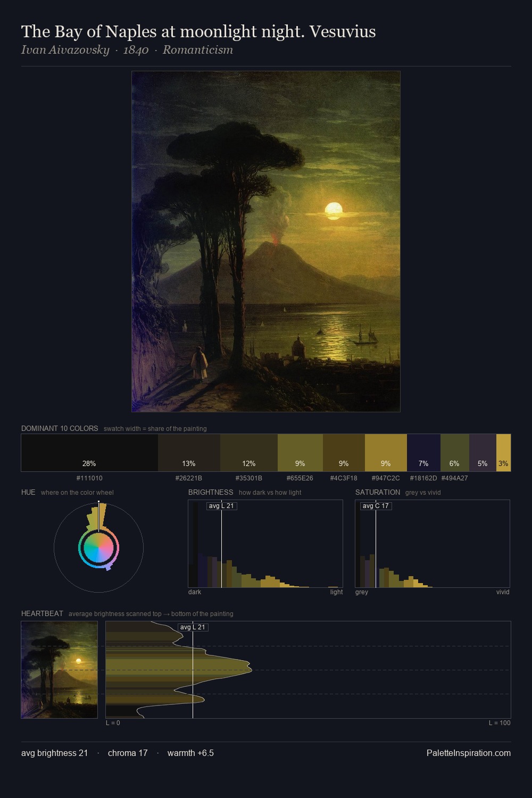Click the 'avg brightness 21' footer stat
This screenshot has width=532, height=798.
click(54, 753)
